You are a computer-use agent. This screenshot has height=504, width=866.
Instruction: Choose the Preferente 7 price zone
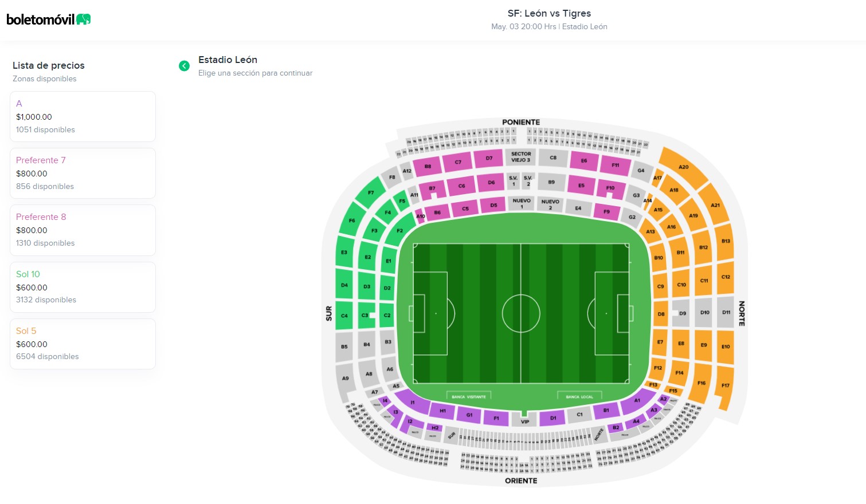pos(83,173)
